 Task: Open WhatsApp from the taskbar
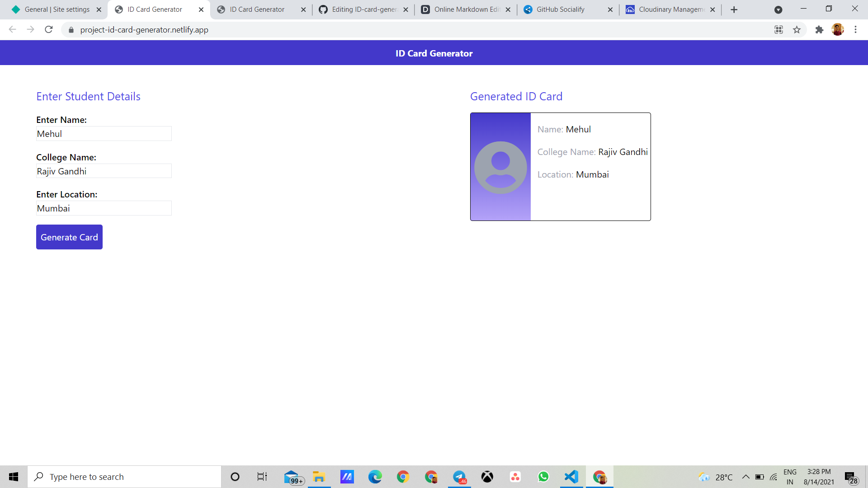click(543, 476)
